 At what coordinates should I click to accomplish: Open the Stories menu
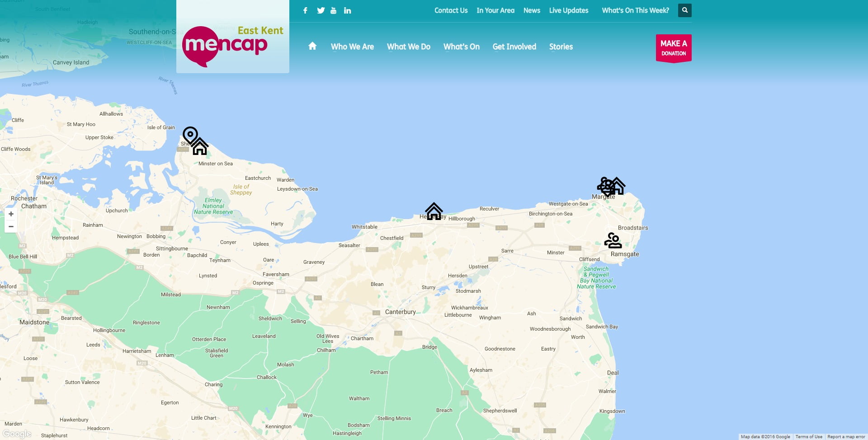(561, 47)
